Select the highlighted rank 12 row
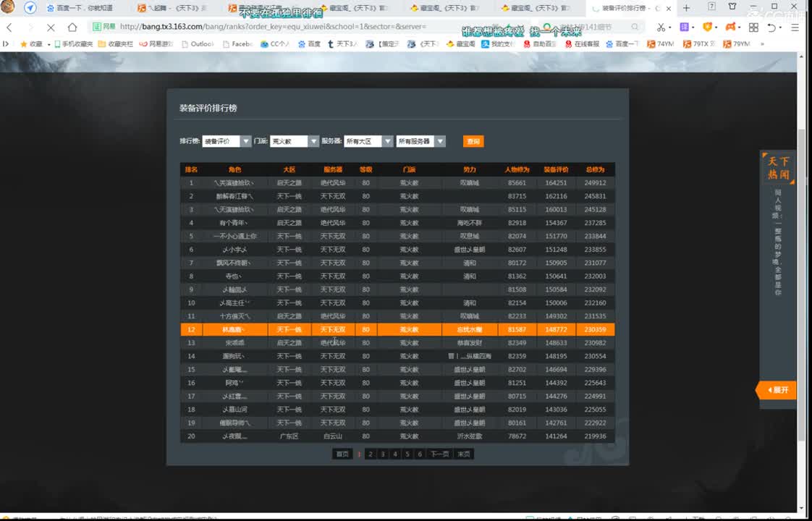This screenshot has width=812, height=521. point(397,329)
